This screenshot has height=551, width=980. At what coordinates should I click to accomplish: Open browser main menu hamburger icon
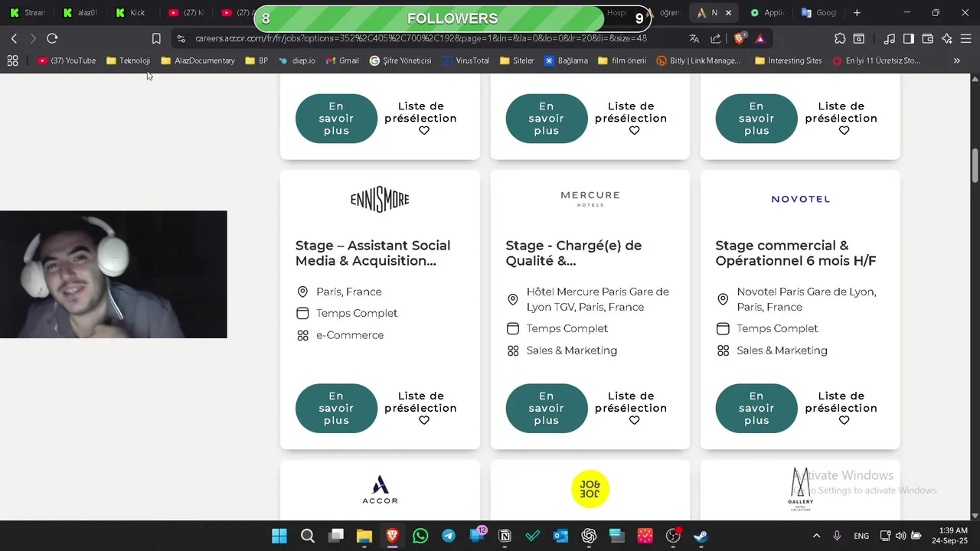coord(966,38)
